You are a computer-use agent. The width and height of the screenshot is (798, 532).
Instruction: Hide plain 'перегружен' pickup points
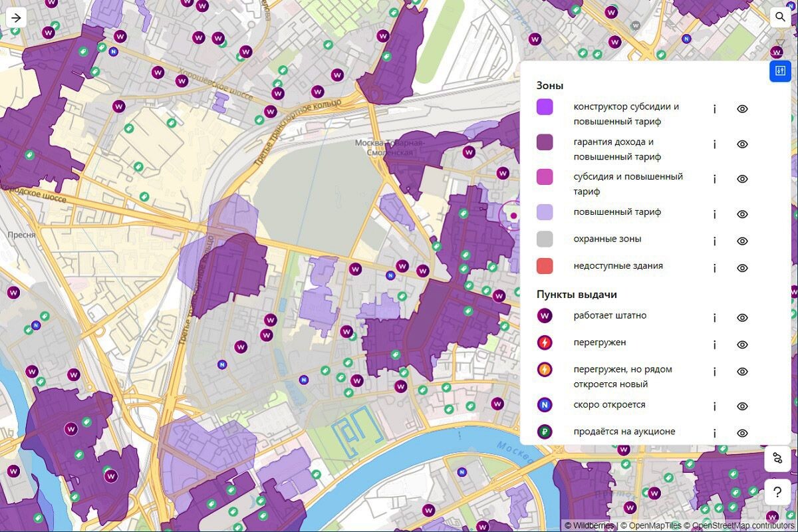pyautogui.click(x=743, y=344)
